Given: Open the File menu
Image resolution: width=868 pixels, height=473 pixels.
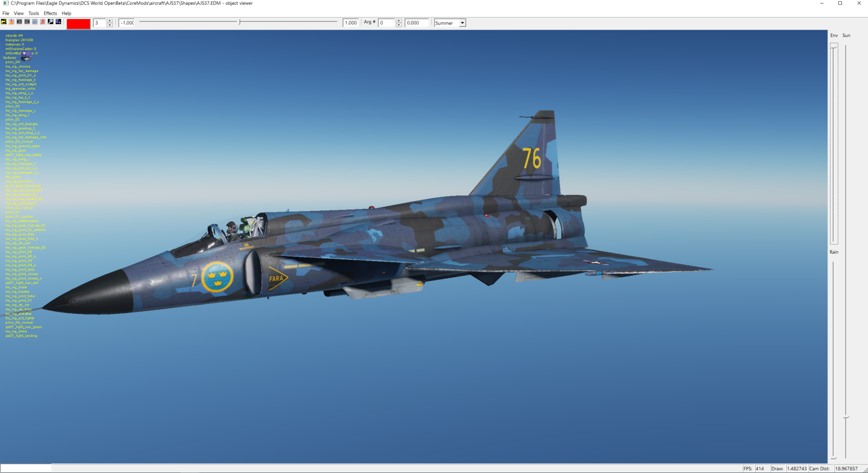Looking at the screenshot, I should pos(6,14).
